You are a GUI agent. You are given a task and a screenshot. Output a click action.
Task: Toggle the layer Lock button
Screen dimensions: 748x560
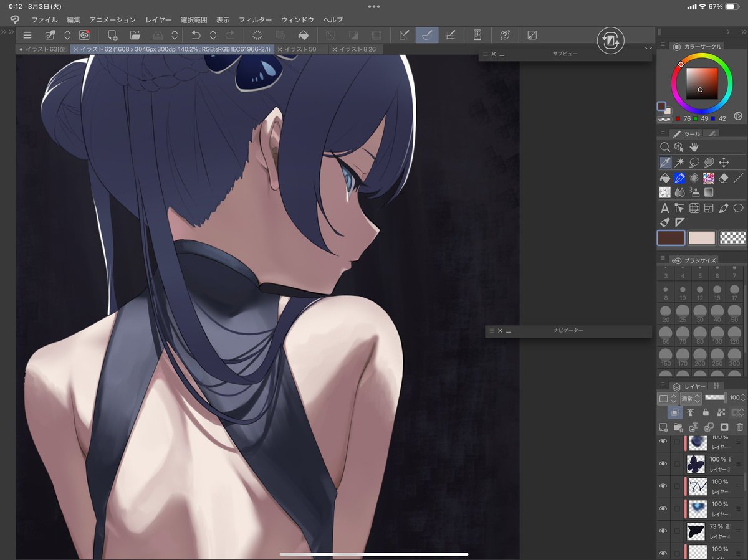[x=706, y=412]
